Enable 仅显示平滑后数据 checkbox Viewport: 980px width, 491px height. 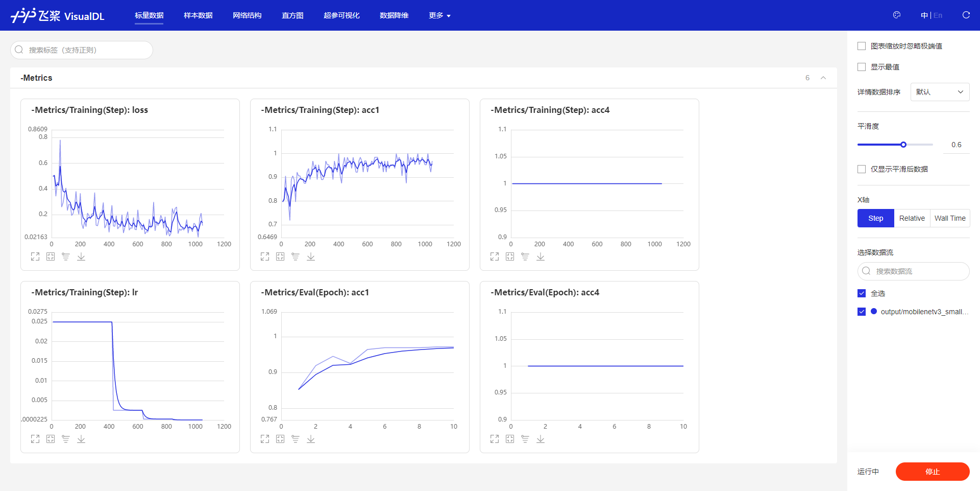click(862, 169)
